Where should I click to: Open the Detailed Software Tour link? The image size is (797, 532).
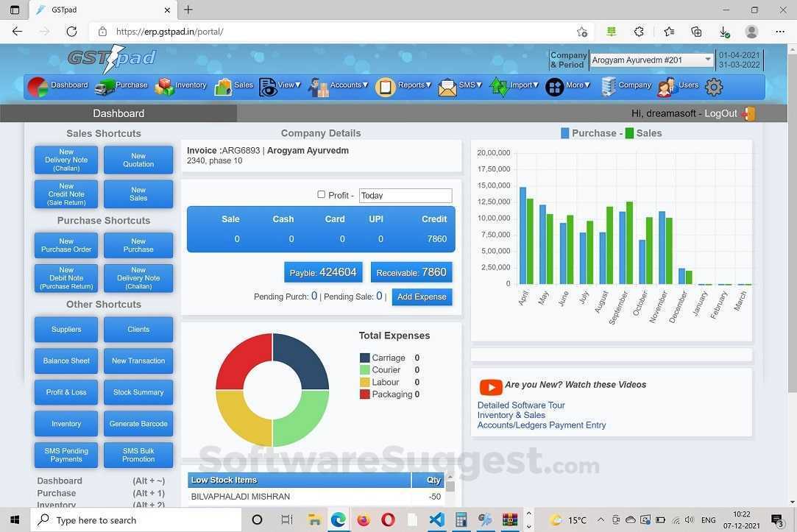(x=521, y=405)
